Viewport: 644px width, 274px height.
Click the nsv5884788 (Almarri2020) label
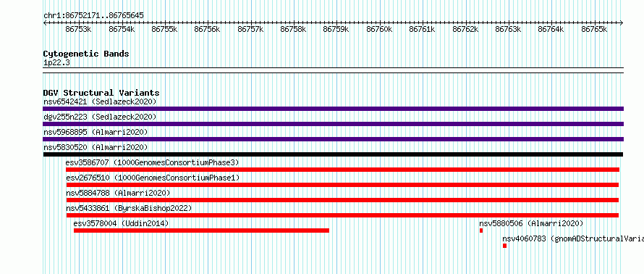point(118,193)
